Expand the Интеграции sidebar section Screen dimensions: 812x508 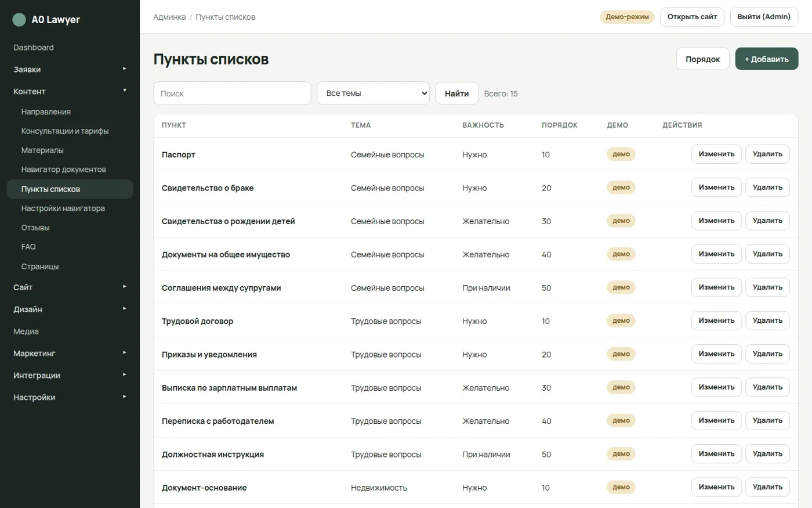coord(70,375)
